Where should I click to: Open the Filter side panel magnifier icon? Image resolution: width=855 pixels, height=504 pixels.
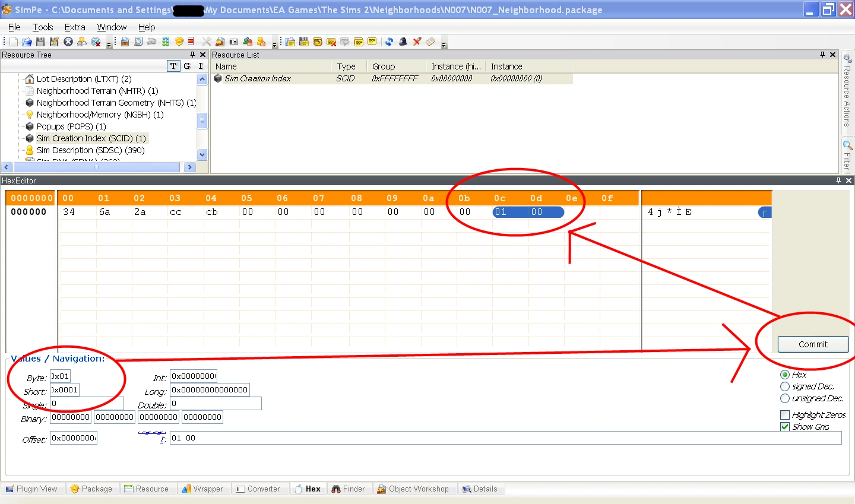point(847,145)
